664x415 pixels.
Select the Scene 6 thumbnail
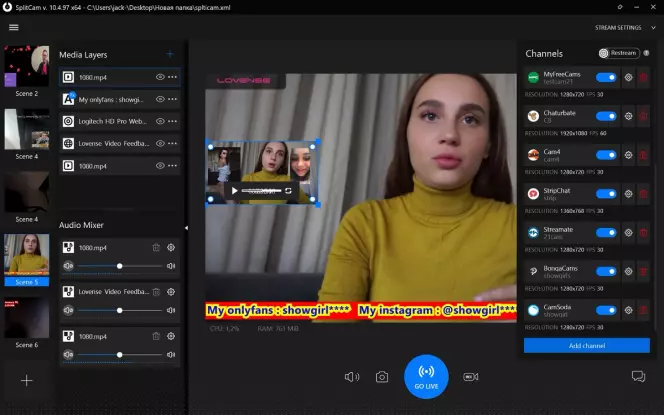(27, 318)
